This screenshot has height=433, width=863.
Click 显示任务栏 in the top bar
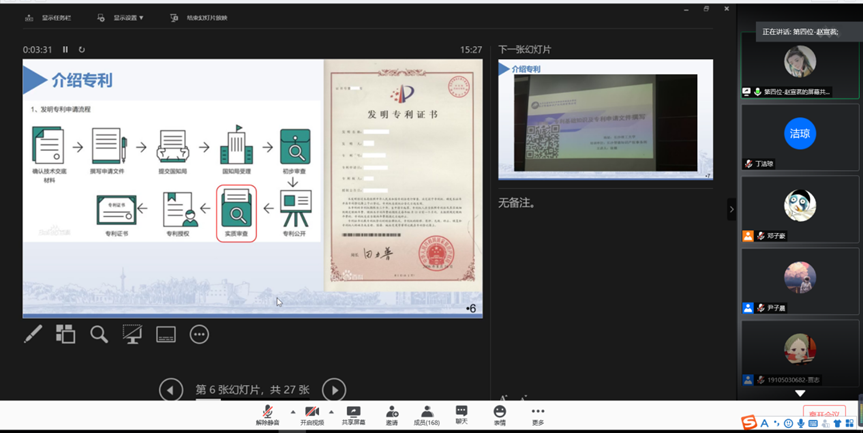pyautogui.click(x=50, y=18)
